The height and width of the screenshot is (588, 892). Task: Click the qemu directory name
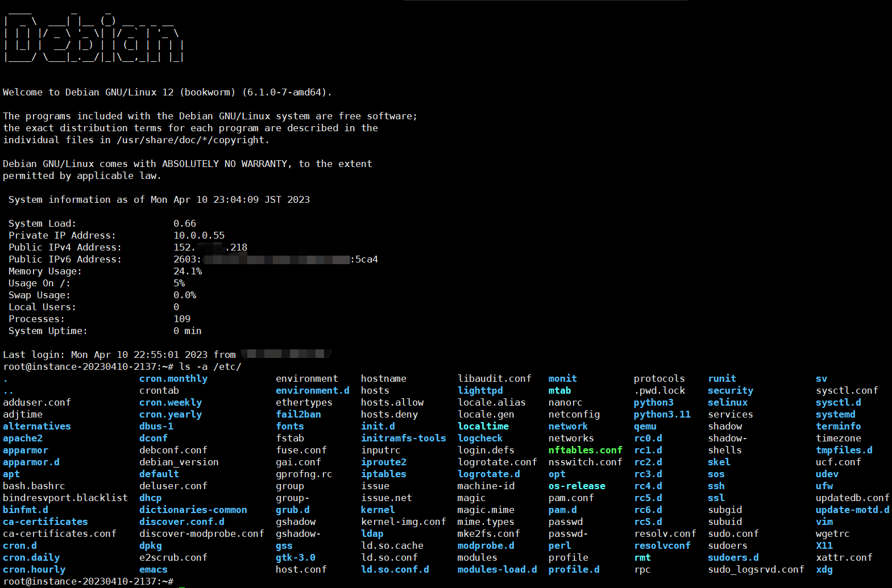pos(645,426)
